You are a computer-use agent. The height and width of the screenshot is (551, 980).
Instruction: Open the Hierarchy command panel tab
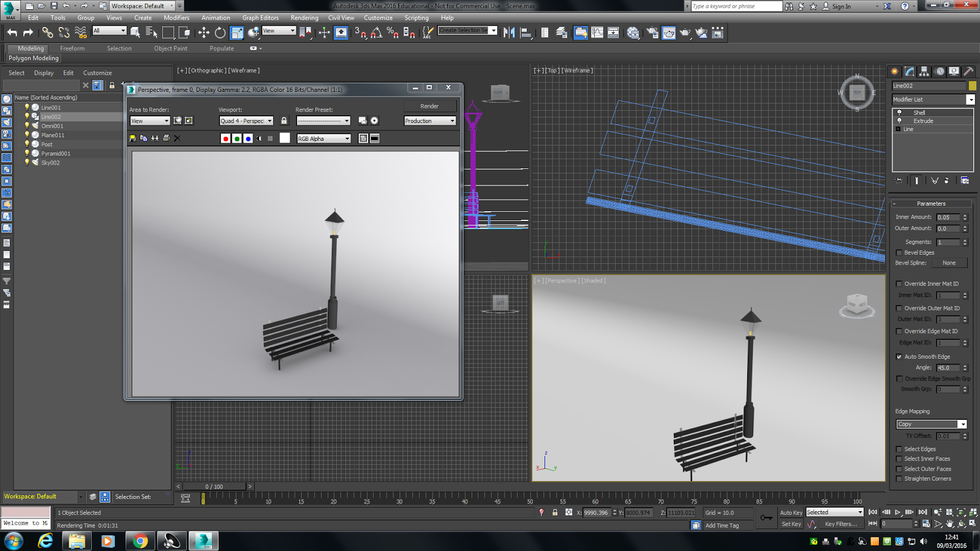924,71
